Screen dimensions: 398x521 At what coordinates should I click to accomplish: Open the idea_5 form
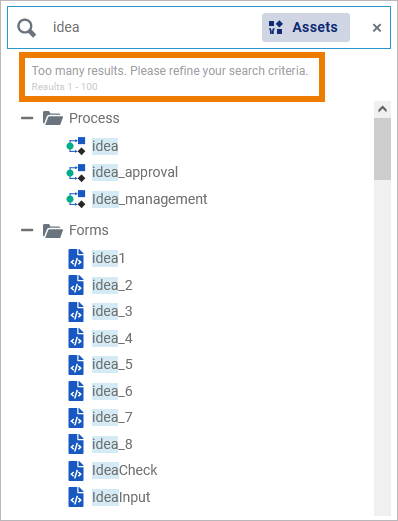[x=112, y=364]
